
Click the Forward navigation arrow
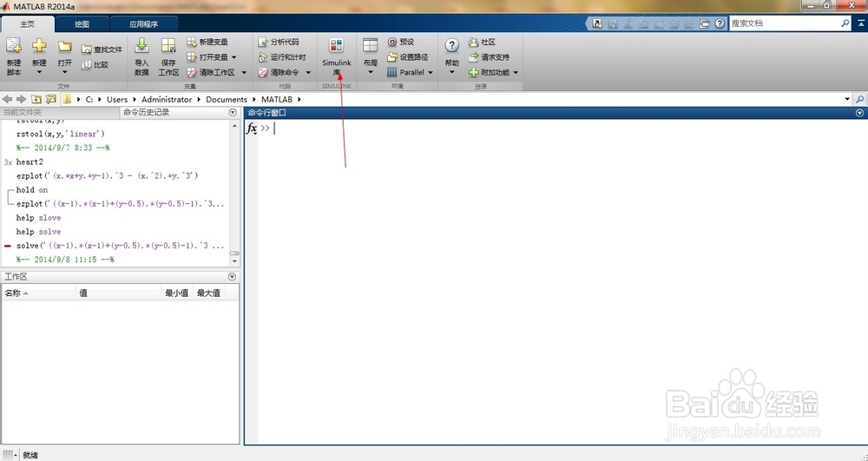tap(21, 99)
